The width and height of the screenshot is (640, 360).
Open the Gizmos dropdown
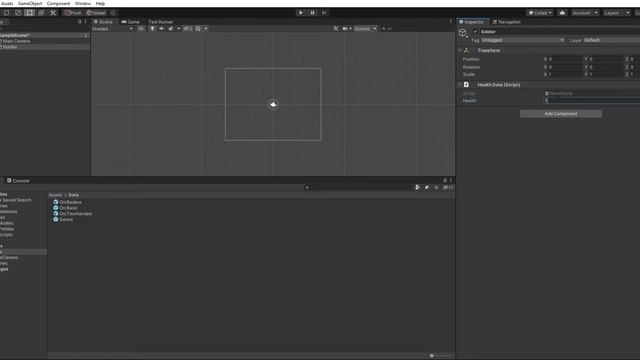tap(365, 29)
